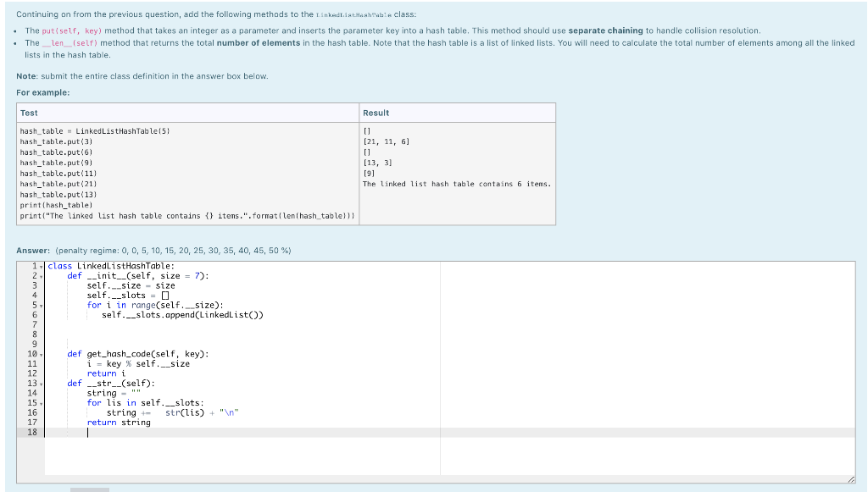Viewport: 868px width, 492px height.
Task: Click the '[9]' result row
Action: point(369,173)
